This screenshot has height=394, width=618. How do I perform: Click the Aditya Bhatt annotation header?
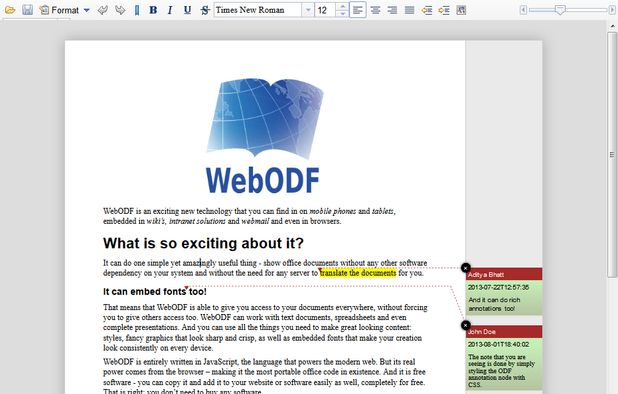click(x=504, y=274)
